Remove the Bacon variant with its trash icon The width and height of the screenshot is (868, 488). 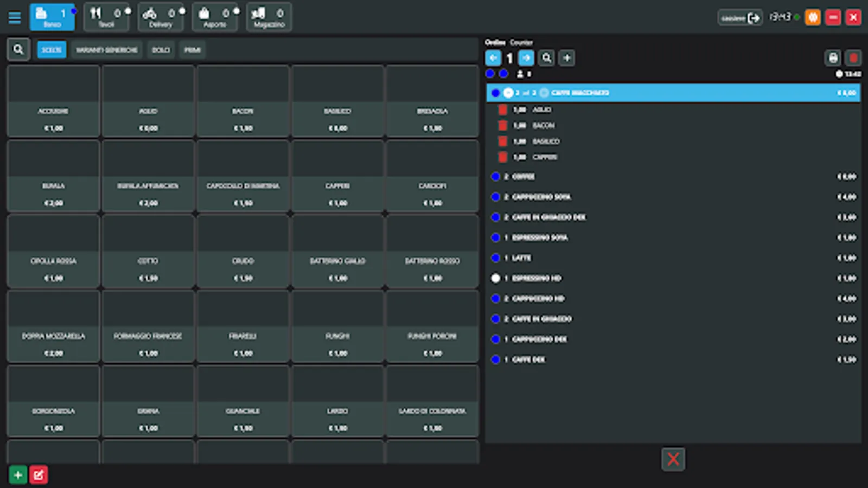coord(503,125)
